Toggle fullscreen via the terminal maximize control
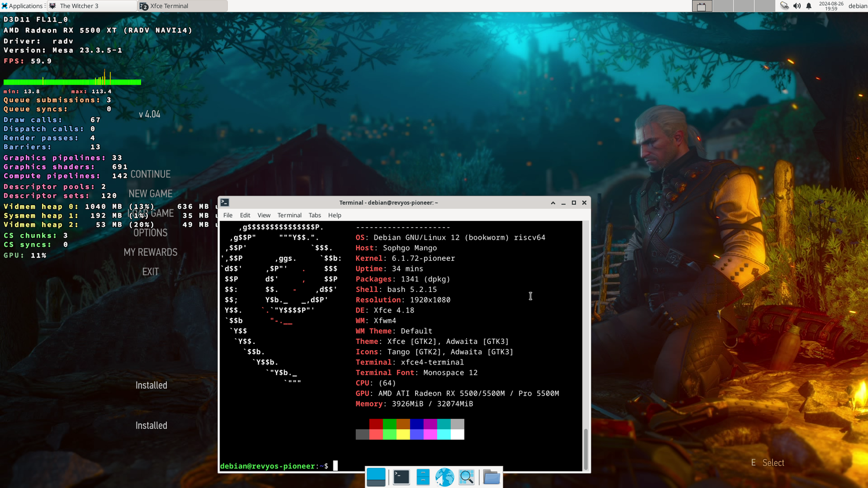Viewport: 868px width, 488px height. tap(573, 202)
